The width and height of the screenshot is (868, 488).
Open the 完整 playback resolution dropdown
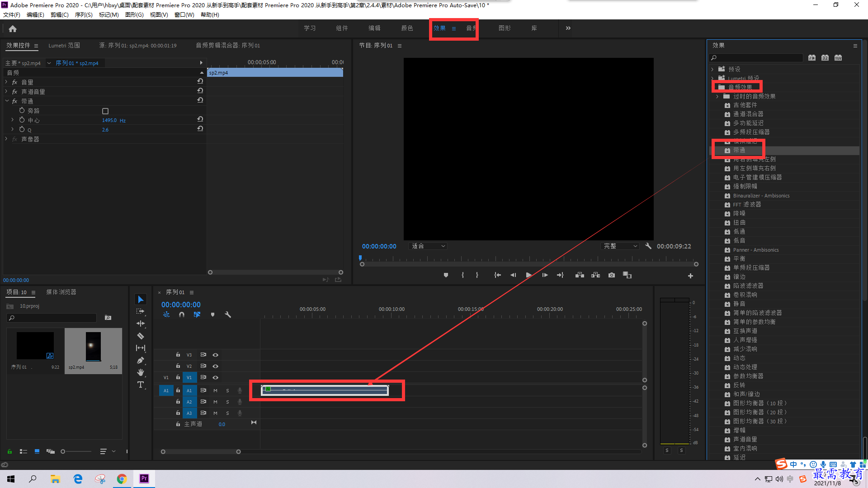620,246
